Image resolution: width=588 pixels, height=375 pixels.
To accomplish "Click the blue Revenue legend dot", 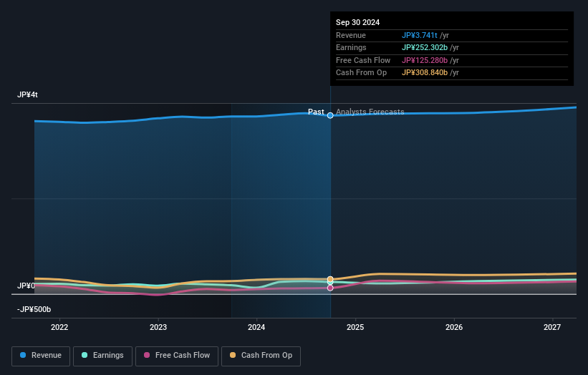I will [23, 355].
